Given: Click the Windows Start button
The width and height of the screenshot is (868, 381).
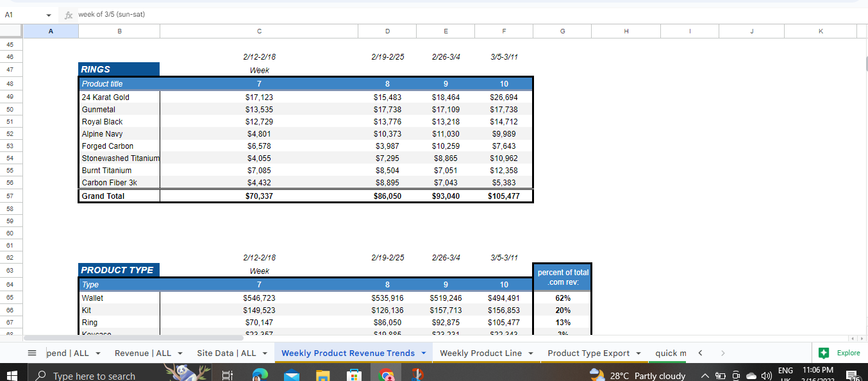Looking at the screenshot, I should (14, 375).
